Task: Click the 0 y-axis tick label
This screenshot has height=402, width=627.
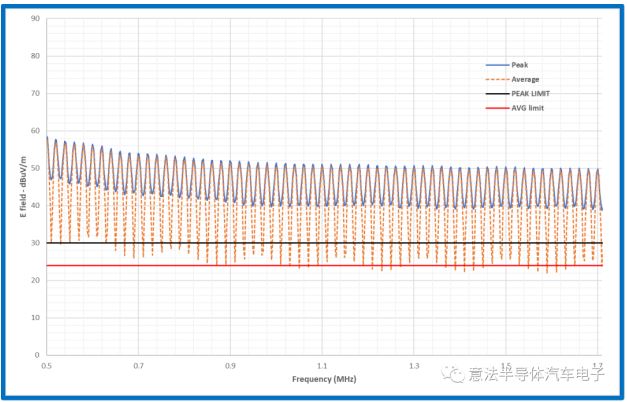Action: tap(38, 355)
